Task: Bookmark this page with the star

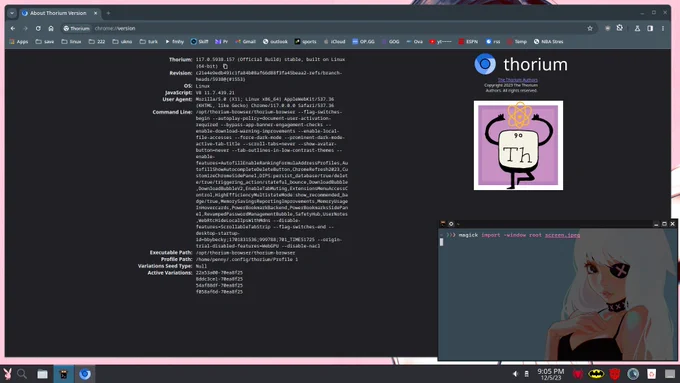Action: pyautogui.click(x=590, y=28)
